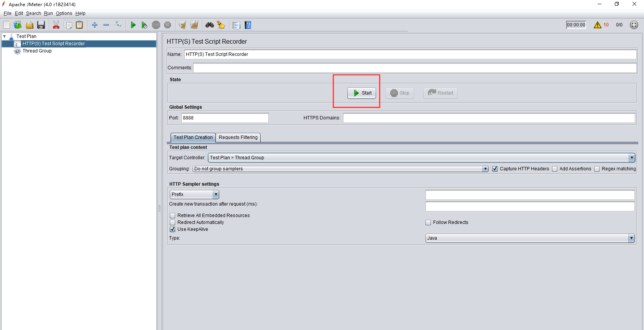Click the Port field showing 8888
Viewport: 644px width, 330px height.
[225, 118]
